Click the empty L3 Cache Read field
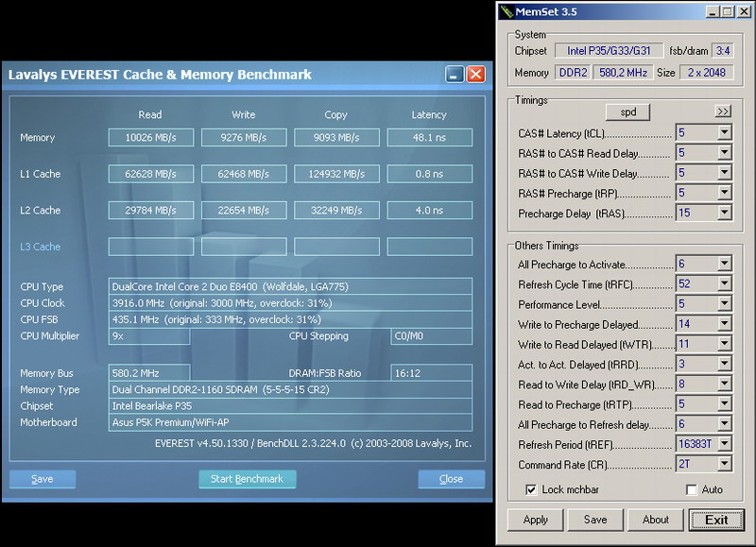The height and width of the screenshot is (547, 756). [151, 247]
